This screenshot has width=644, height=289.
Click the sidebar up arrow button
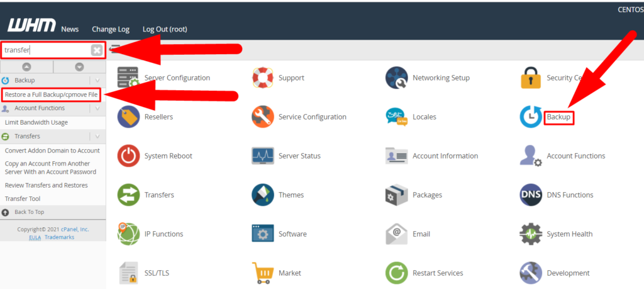click(x=26, y=67)
